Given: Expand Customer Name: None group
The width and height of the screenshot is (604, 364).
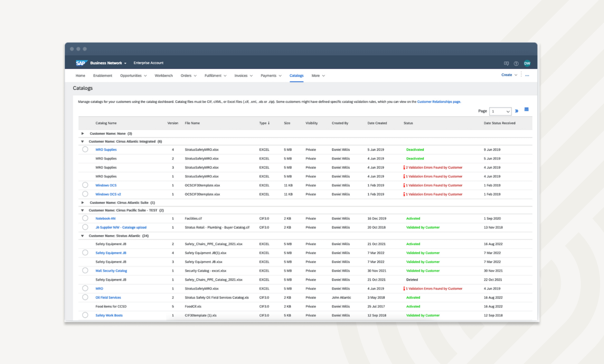Looking at the screenshot, I should click(x=83, y=133).
